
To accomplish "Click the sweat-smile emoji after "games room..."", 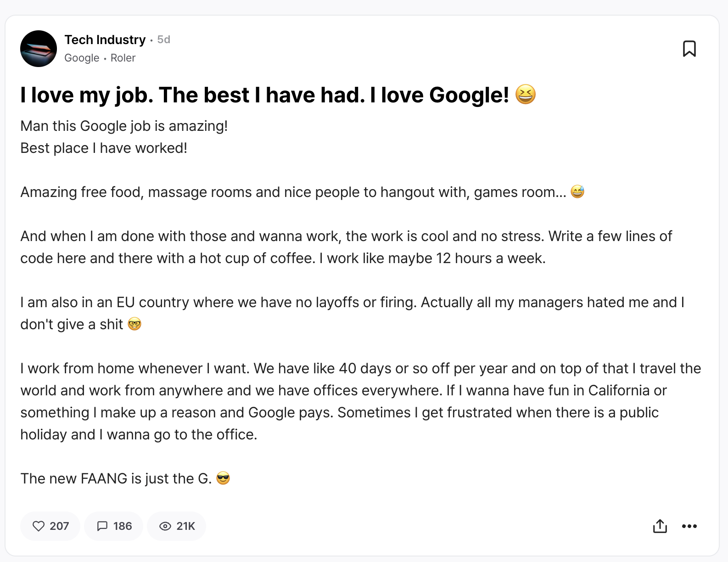I will coord(577,191).
